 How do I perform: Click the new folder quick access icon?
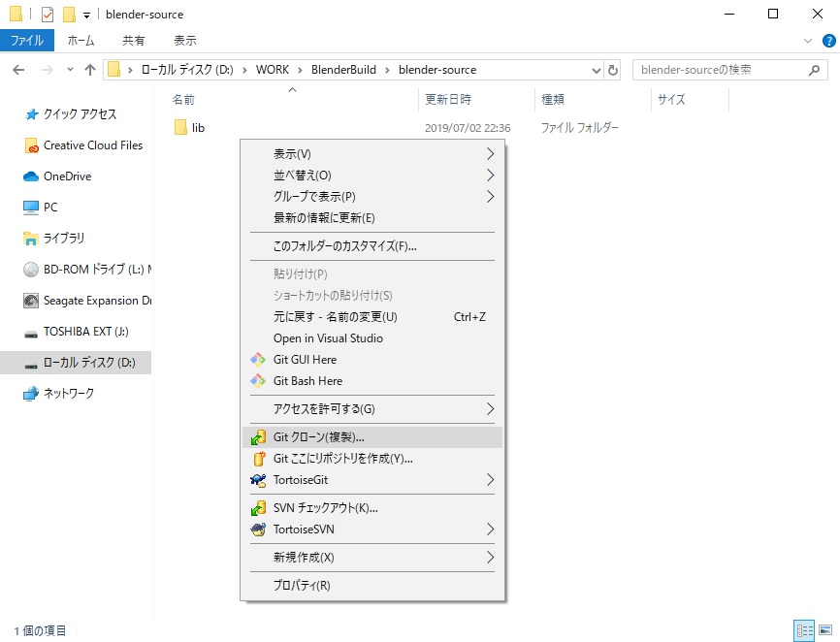[x=69, y=15]
